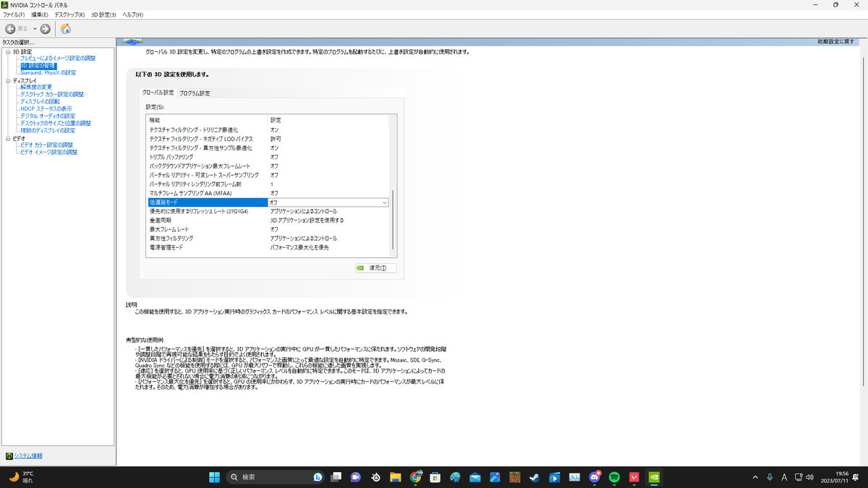Open the 編集(E) menu
The width and height of the screenshot is (868, 488).
(x=40, y=14)
